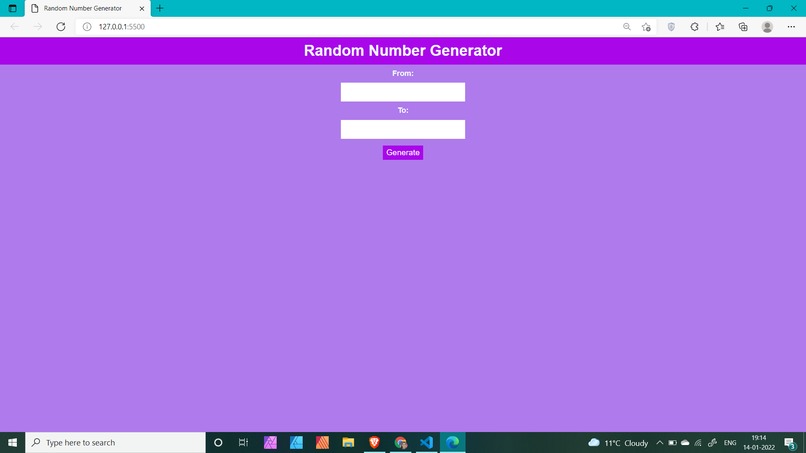The image size is (806, 453).
Task: Open the Favorites list icon
Action: point(720,27)
